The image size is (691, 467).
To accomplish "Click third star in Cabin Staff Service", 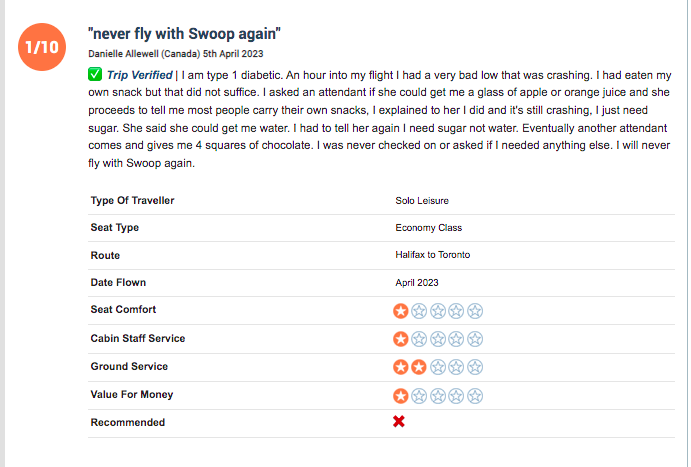I will [x=438, y=339].
